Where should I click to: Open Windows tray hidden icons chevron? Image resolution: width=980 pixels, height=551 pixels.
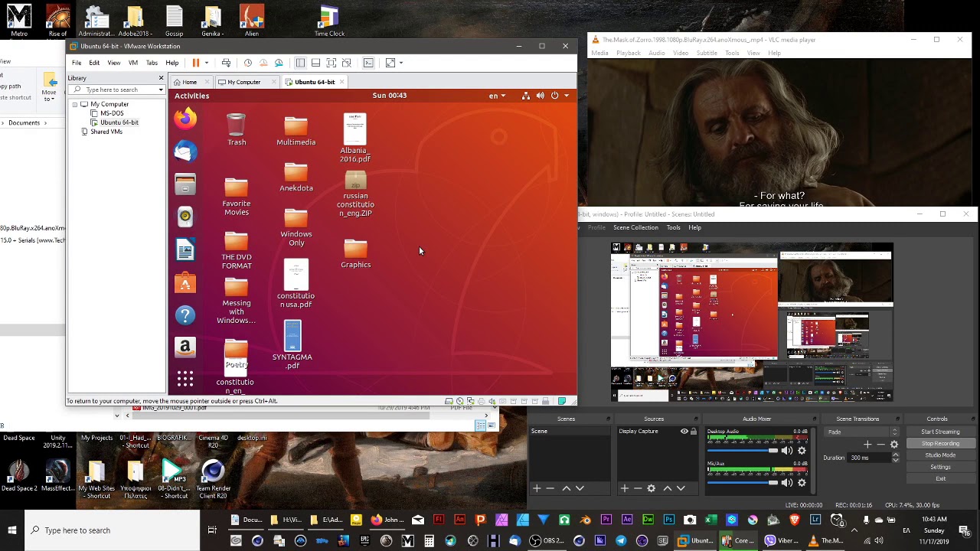pos(854,530)
